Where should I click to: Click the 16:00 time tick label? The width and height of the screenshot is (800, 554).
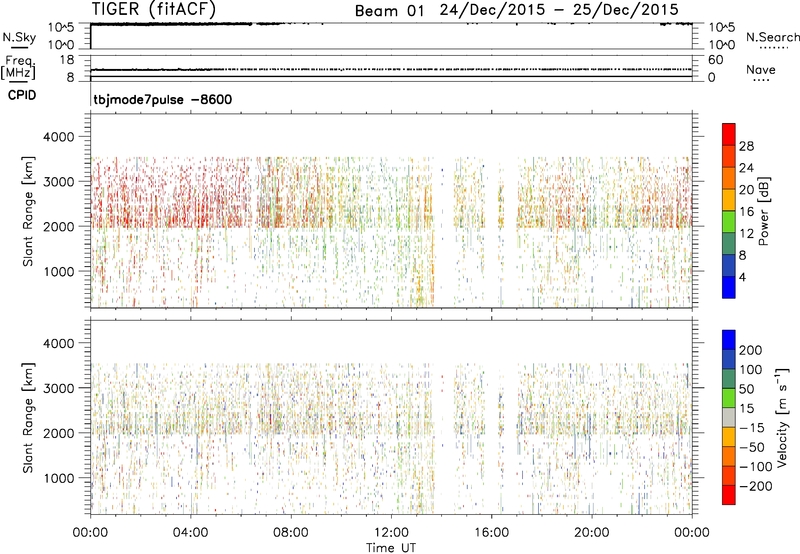click(x=491, y=533)
